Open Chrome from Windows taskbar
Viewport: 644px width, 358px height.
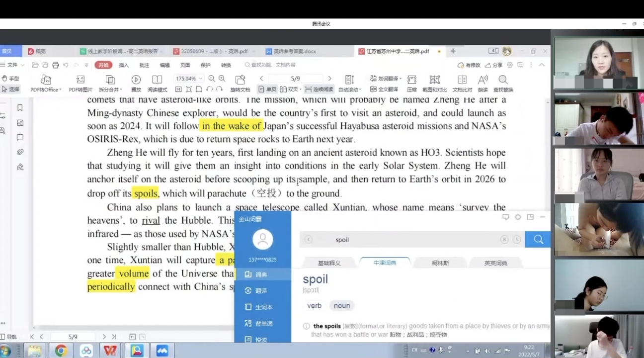tap(61, 351)
